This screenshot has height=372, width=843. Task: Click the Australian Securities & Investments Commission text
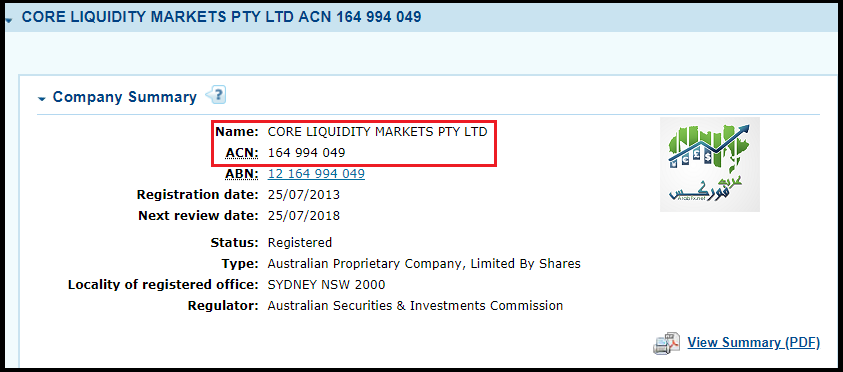click(416, 306)
